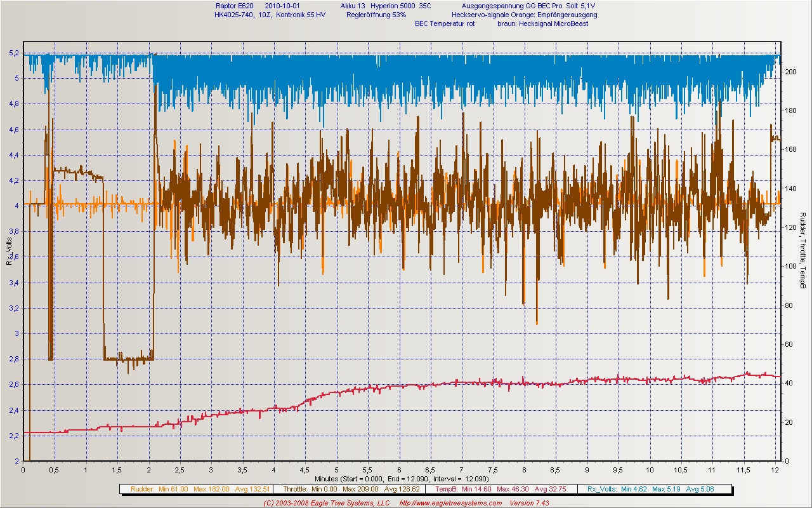Click the Rudder, Throttle, TempB right axis title

[x=803, y=250]
